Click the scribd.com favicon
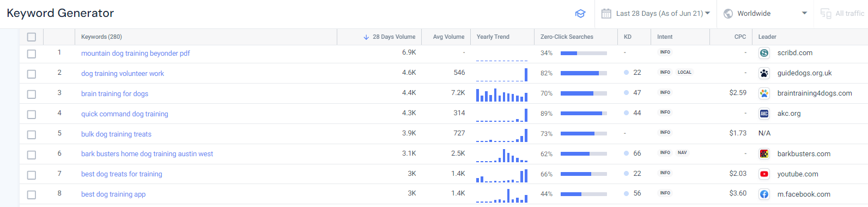 coord(764,53)
